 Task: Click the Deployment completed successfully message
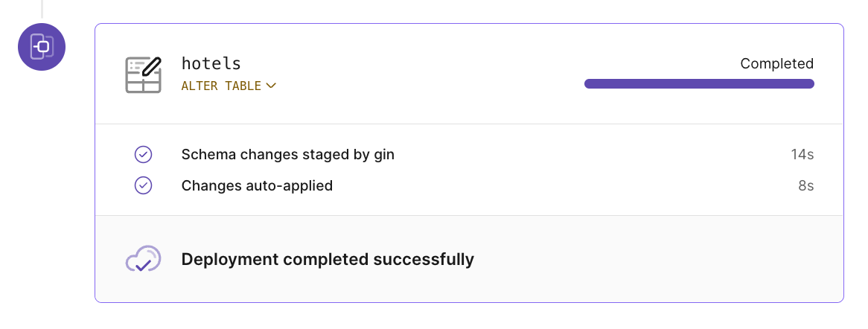point(328,260)
